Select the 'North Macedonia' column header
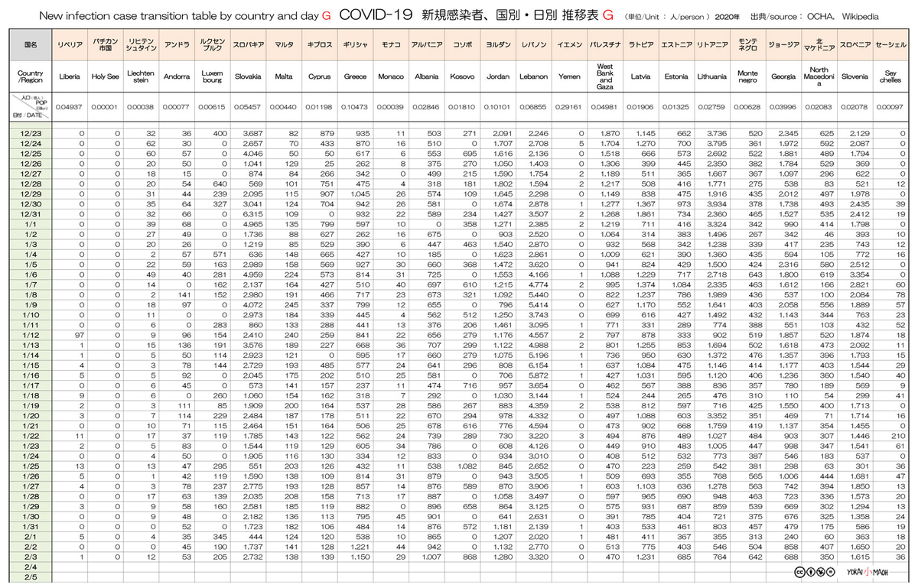Image resolution: width=918 pixels, height=588 pixels. pyautogui.click(x=819, y=76)
